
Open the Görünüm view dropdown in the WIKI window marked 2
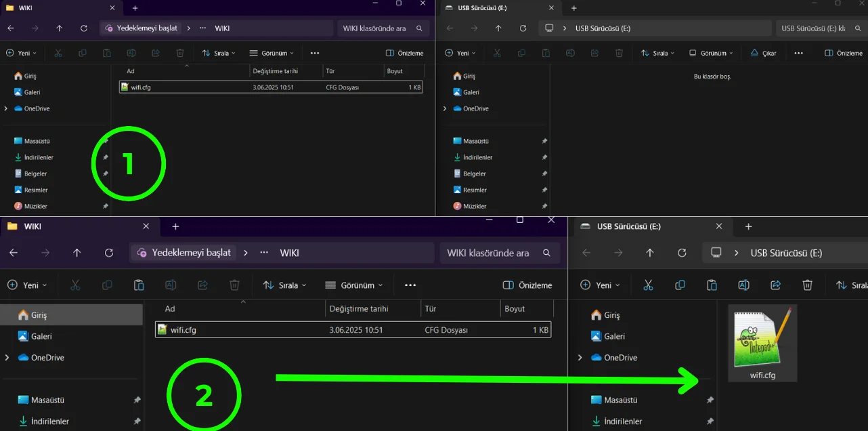pyautogui.click(x=353, y=285)
